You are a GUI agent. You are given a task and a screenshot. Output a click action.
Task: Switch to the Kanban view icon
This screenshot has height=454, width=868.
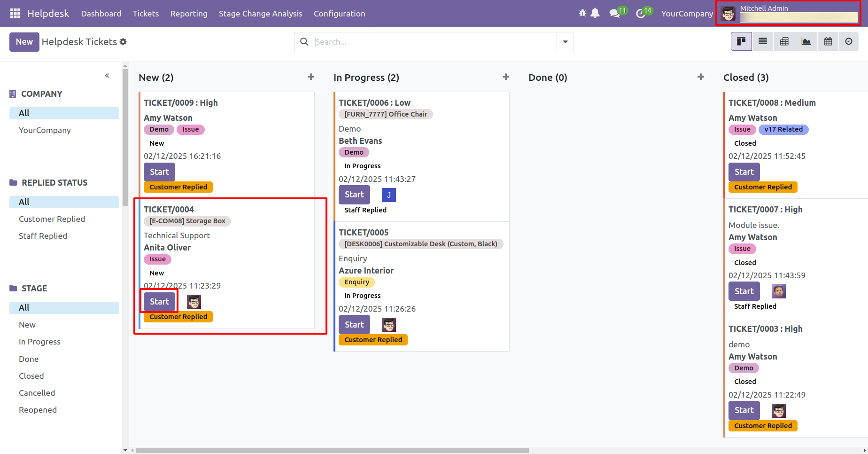tap(741, 41)
